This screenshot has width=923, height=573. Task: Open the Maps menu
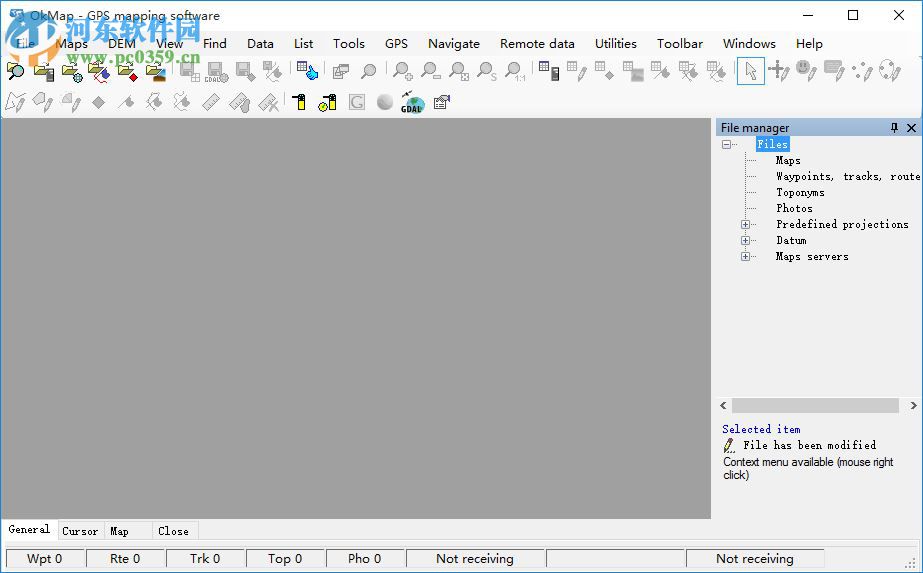[71, 44]
